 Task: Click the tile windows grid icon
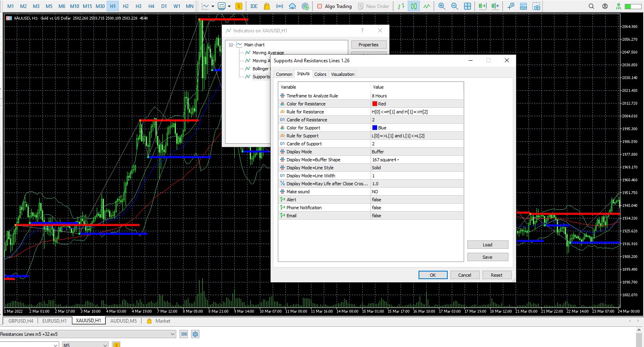coord(467,6)
